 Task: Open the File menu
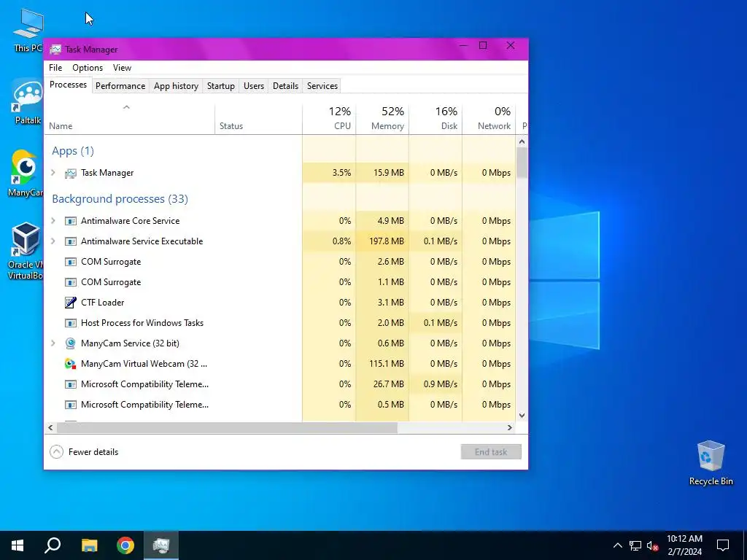coord(55,68)
